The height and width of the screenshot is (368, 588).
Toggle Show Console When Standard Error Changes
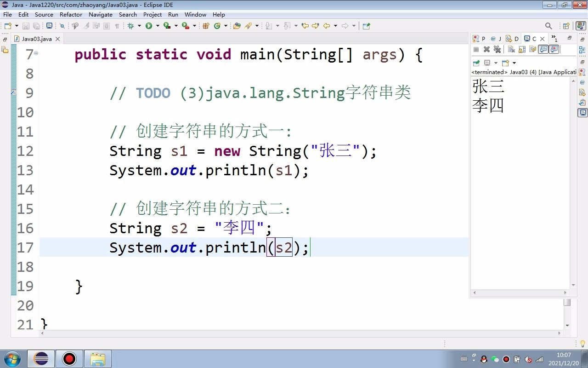[x=554, y=49]
